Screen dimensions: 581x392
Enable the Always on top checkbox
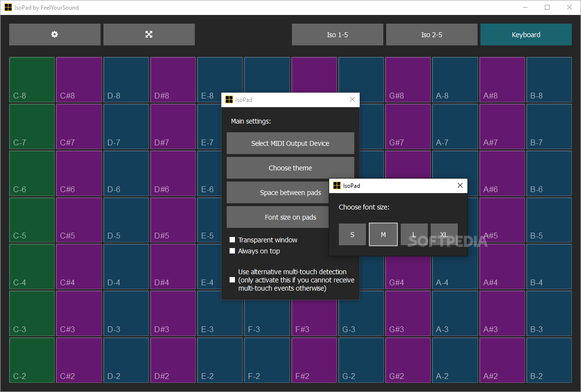[x=232, y=251]
